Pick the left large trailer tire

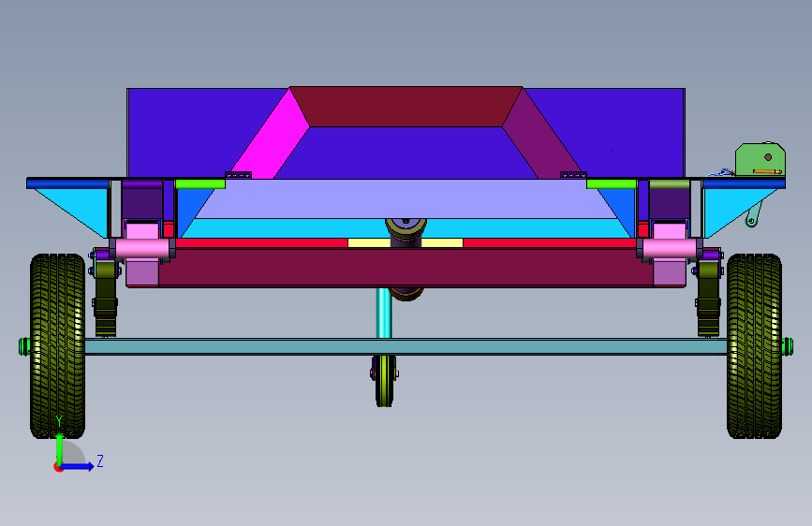57,346
